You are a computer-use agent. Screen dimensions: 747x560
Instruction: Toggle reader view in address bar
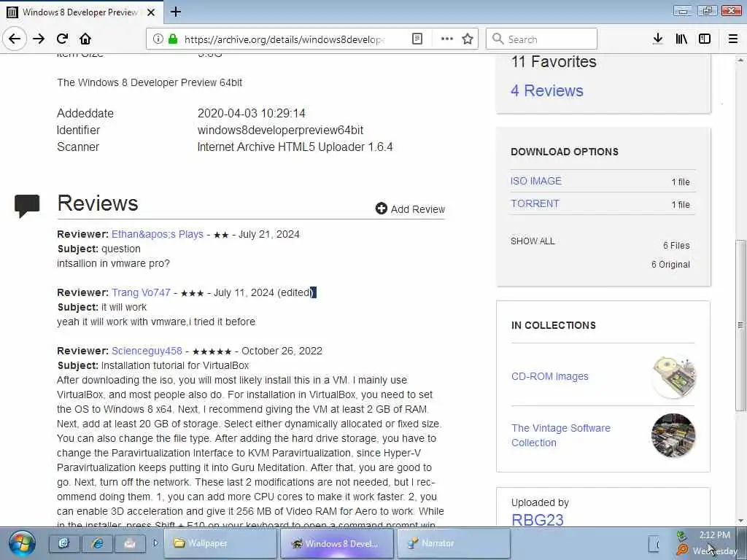[417, 39]
